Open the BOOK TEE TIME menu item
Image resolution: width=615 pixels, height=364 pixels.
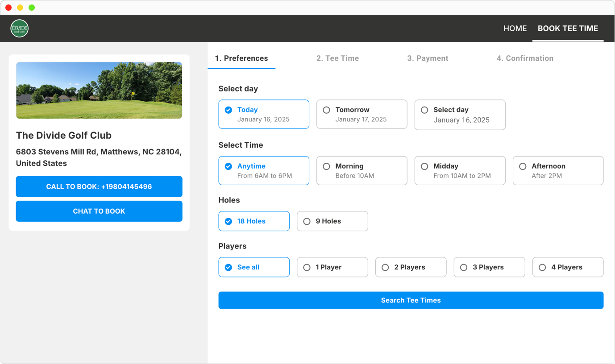(x=568, y=29)
